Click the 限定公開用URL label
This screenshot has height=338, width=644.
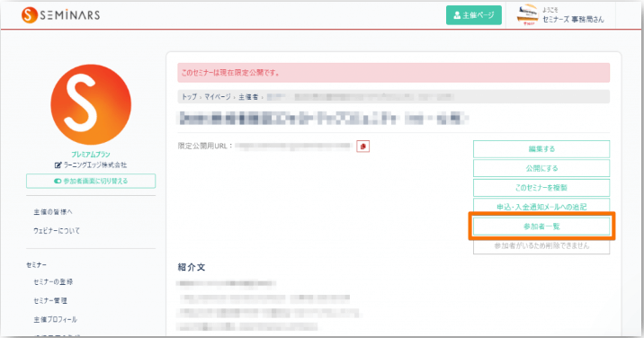[205, 146]
